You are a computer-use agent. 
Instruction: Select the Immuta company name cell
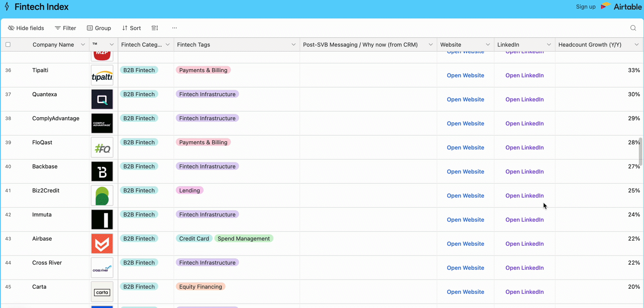coord(59,220)
